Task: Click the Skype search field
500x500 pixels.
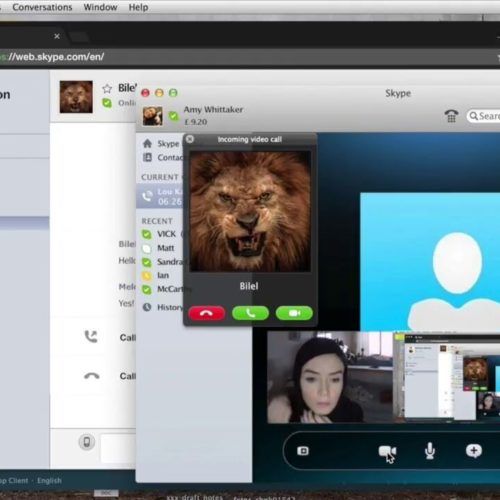Action: point(484,116)
